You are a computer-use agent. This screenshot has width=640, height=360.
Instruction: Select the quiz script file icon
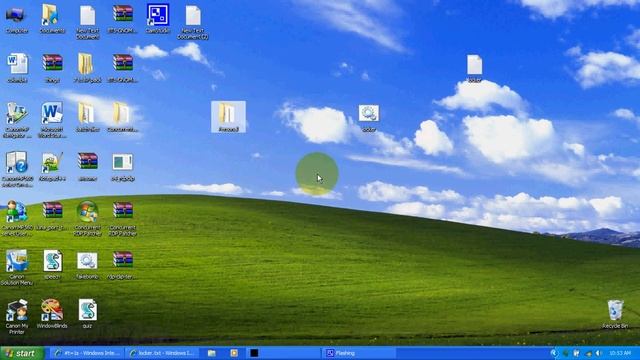[x=87, y=313]
